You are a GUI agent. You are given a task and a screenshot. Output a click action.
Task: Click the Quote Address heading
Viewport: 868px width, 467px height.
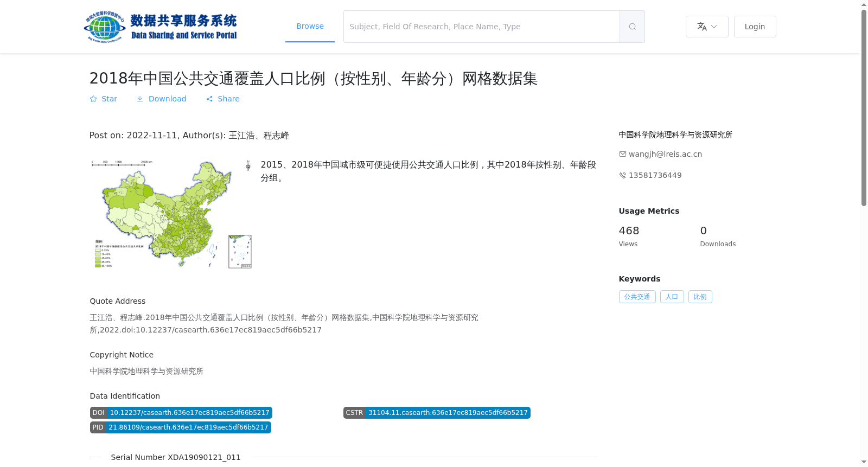[x=118, y=301]
